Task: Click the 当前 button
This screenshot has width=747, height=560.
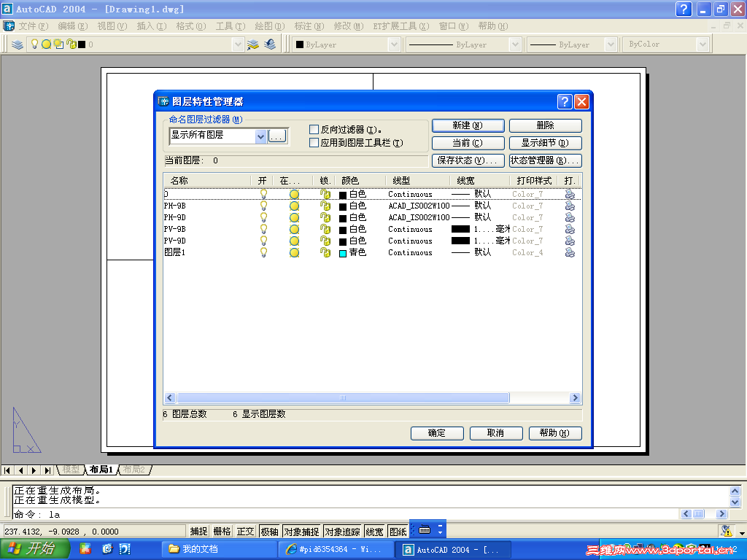Action: point(468,144)
